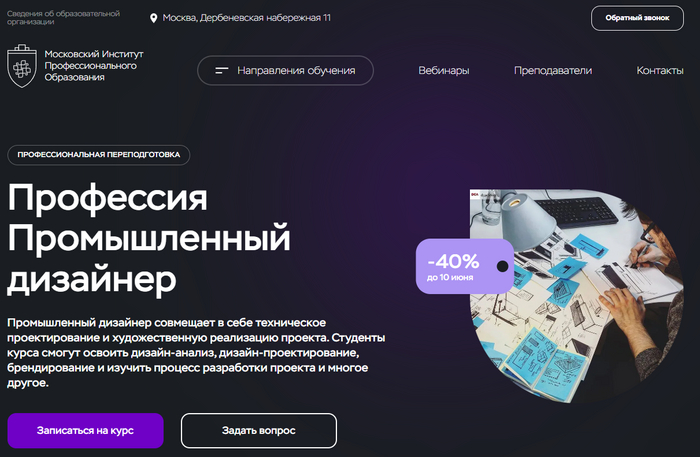Open the Направления обучения dropdown menu
The image size is (700, 457).
(285, 71)
